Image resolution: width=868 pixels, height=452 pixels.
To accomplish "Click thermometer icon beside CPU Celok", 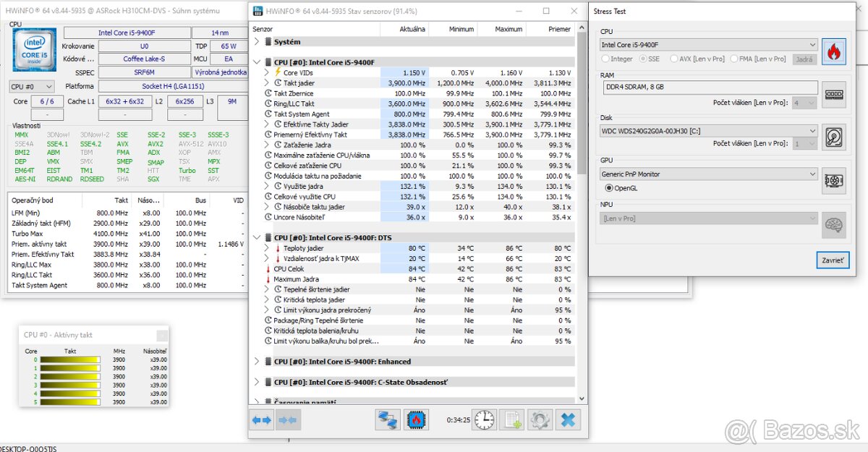I will pos(268,269).
